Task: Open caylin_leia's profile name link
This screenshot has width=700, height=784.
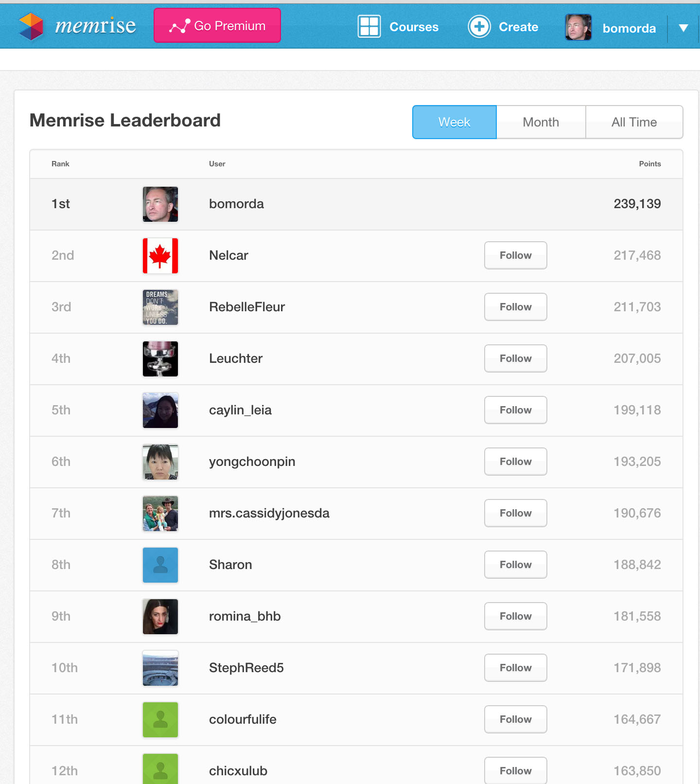Action: [x=240, y=410]
